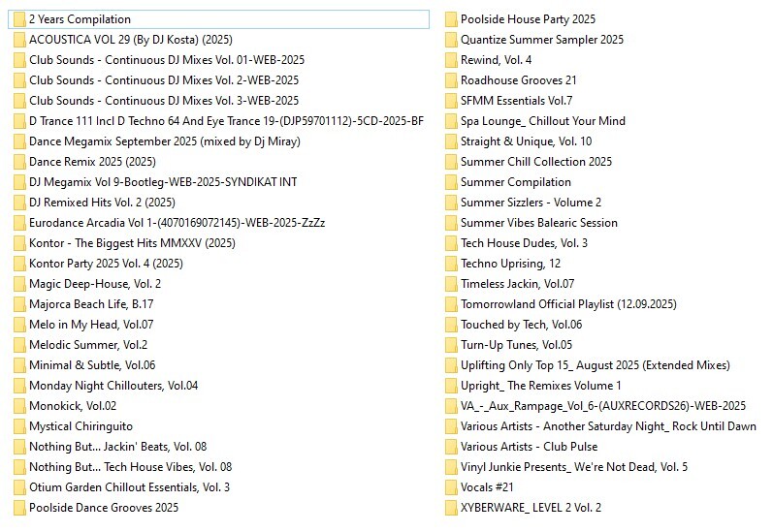Select Eurodance Arcadia Vol 1 folder name
Viewport: 773px width, 532px height.
177,223
